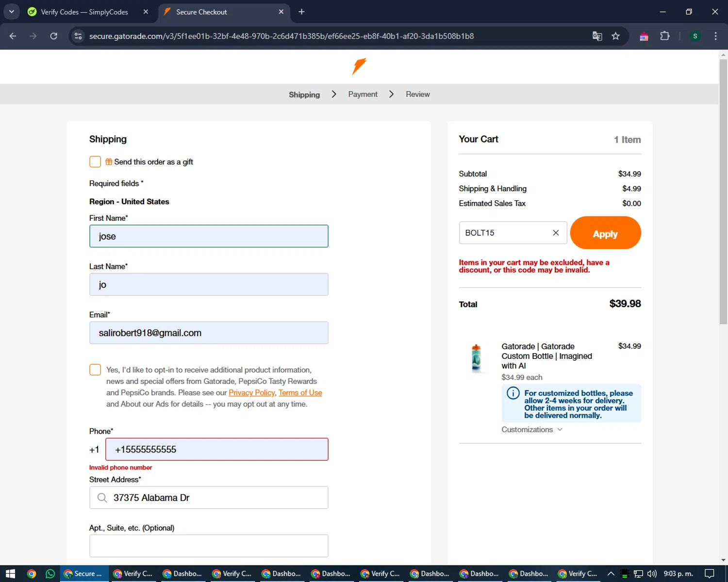The image size is (728, 582).
Task: Click the info icon in the delivery notice
Action: 513,393
